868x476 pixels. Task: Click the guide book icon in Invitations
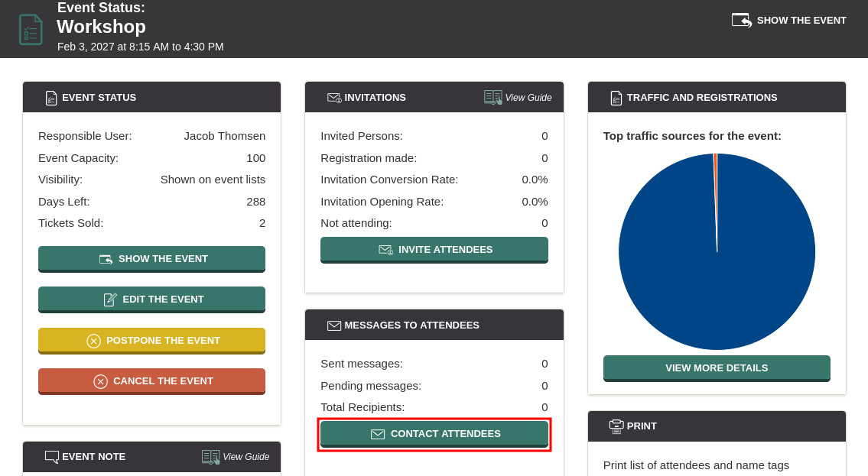pyautogui.click(x=493, y=97)
